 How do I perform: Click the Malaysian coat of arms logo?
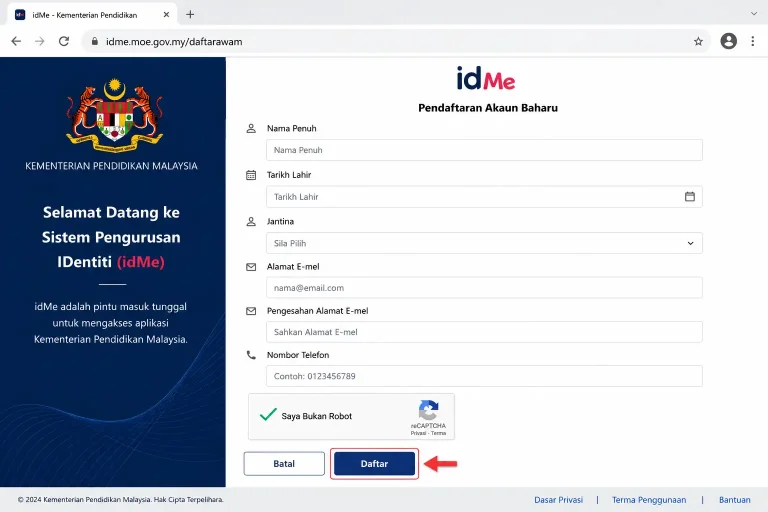115,116
